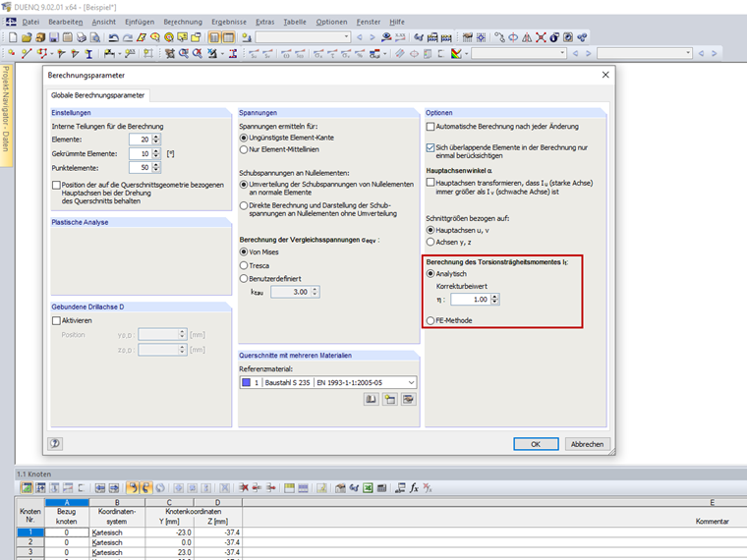Image resolution: width=747 pixels, height=560 pixels.
Task: Enable 'Automatische Berechnung nach jeder Änderung' checkbox
Action: click(431, 127)
